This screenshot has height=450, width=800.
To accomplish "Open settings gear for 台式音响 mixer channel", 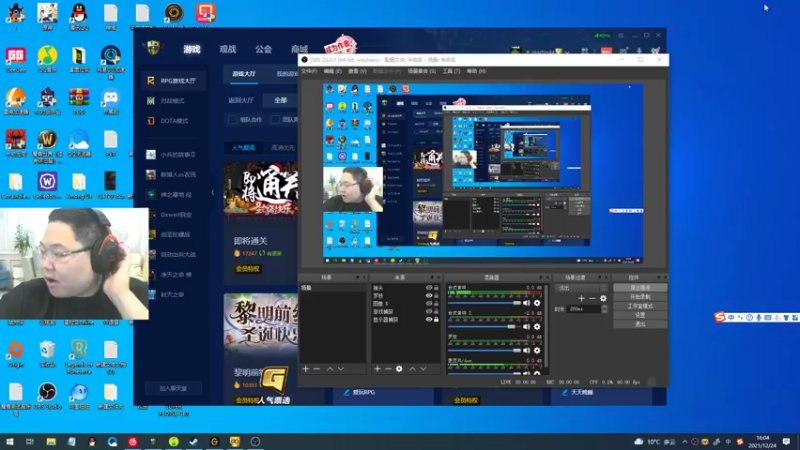I will [x=537, y=303].
